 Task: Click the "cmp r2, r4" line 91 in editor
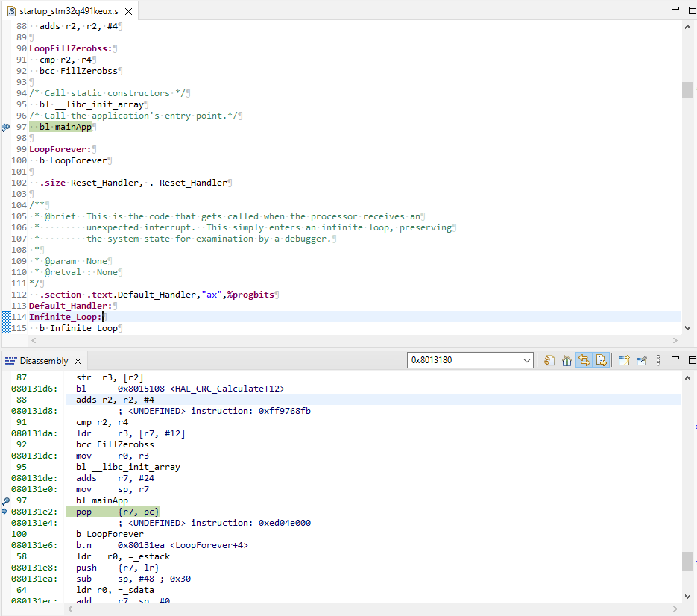point(66,60)
